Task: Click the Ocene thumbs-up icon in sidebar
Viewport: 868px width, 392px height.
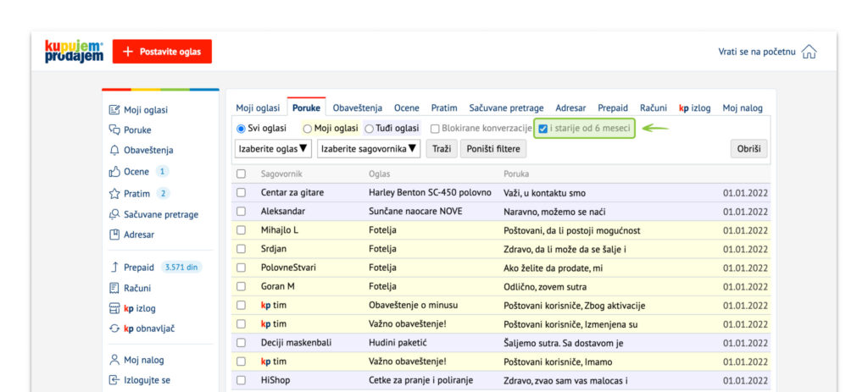Action: [114, 171]
